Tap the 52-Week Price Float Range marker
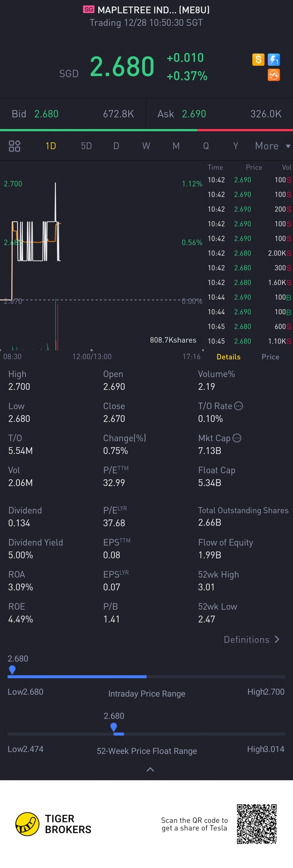 coord(114,727)
